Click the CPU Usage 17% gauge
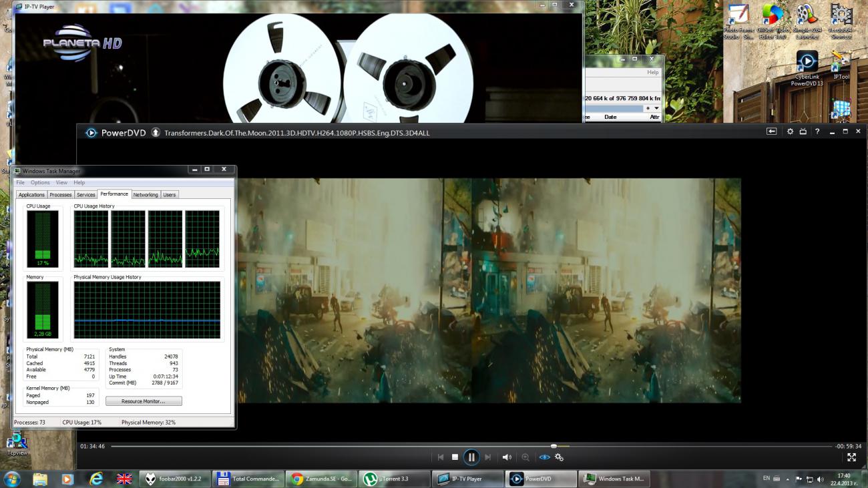Screen dimensions: 868x488 coord(42,239)
